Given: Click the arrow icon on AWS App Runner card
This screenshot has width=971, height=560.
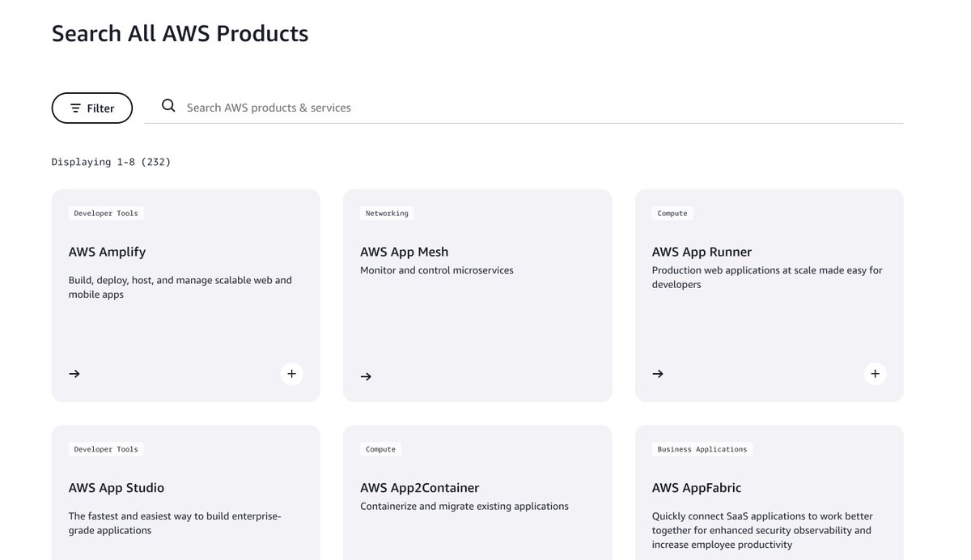Looking at the screenshot, I should point(658,374).
